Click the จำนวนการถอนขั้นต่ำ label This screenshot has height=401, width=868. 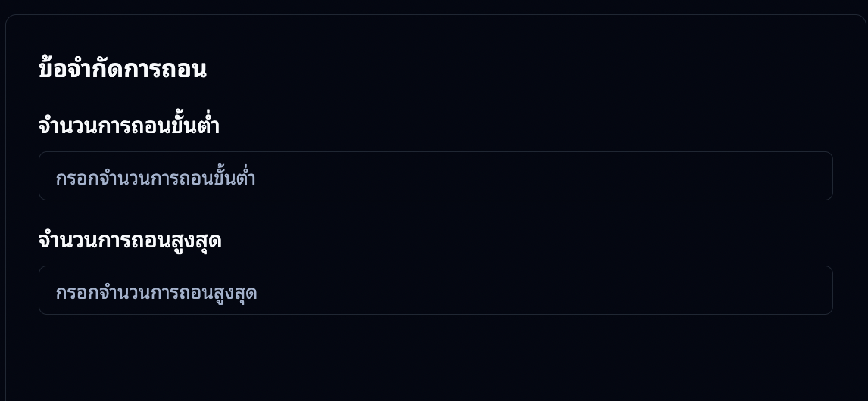(129, 126)
